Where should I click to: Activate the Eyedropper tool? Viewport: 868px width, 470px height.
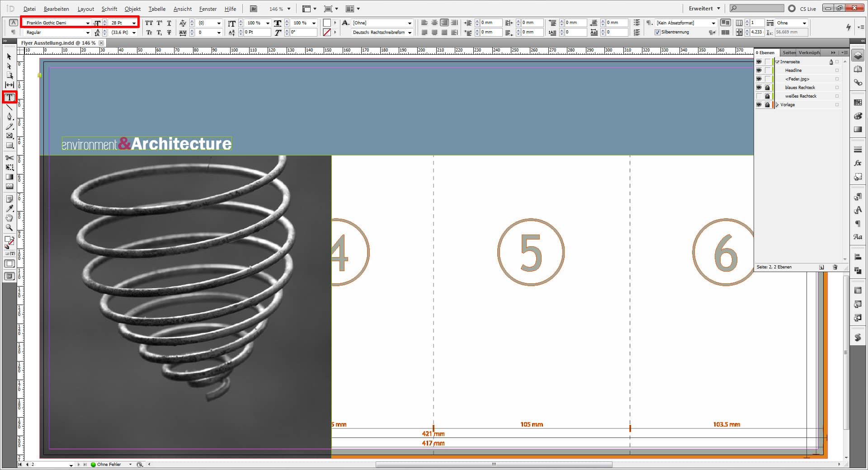9,208
